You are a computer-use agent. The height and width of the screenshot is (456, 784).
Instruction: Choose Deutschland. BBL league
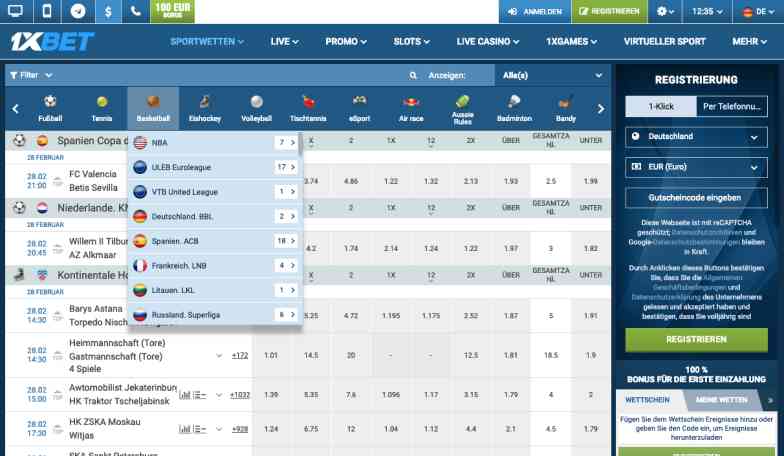[x=215, y=216]
